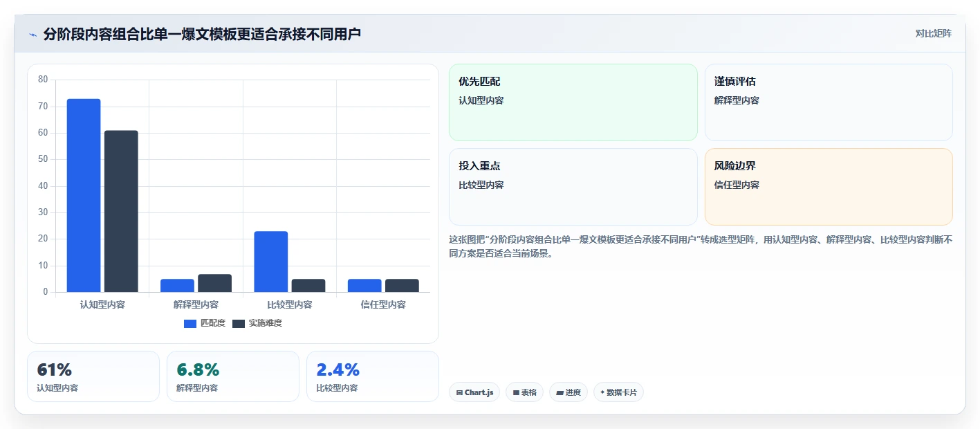Open the 优先匹配 matrix card

point(573,102)
